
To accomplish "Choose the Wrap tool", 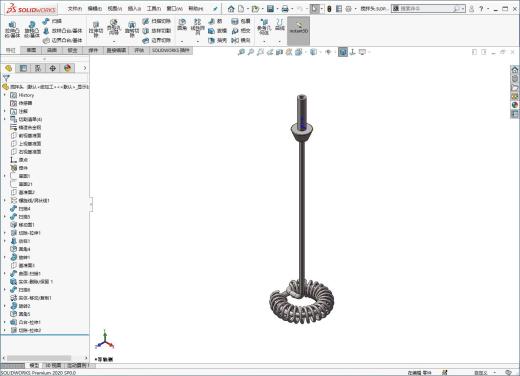I will [x=241, y=21].
